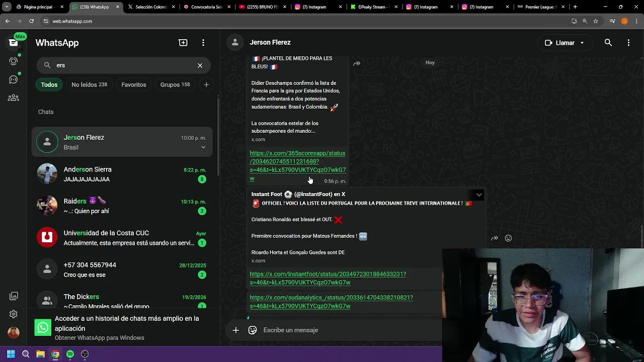Click attach plus button in composer
This screenshot has height=362, width=644.
click(x=235, y=330)
